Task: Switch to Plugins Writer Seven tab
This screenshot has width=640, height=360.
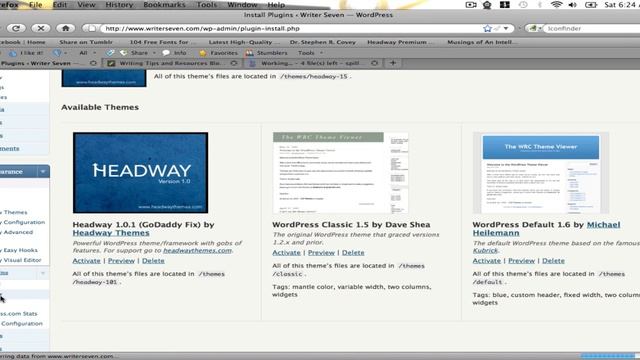Action: (x=49, y=63)
